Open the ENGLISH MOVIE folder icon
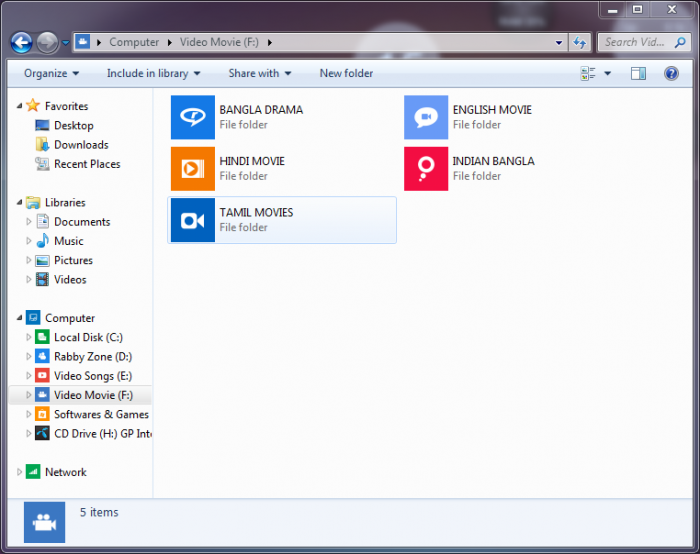Viewport: 700px width, 554px height. [426, 117]
